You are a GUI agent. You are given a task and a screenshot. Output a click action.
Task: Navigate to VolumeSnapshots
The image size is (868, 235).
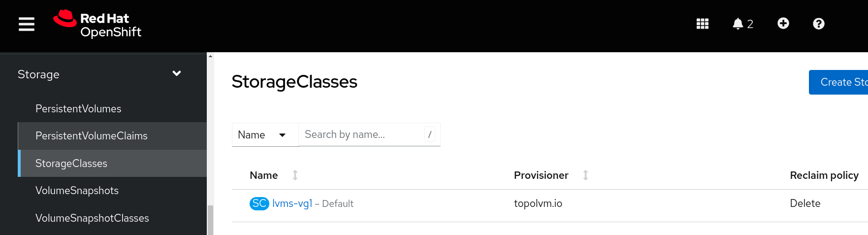coord(77,191)
